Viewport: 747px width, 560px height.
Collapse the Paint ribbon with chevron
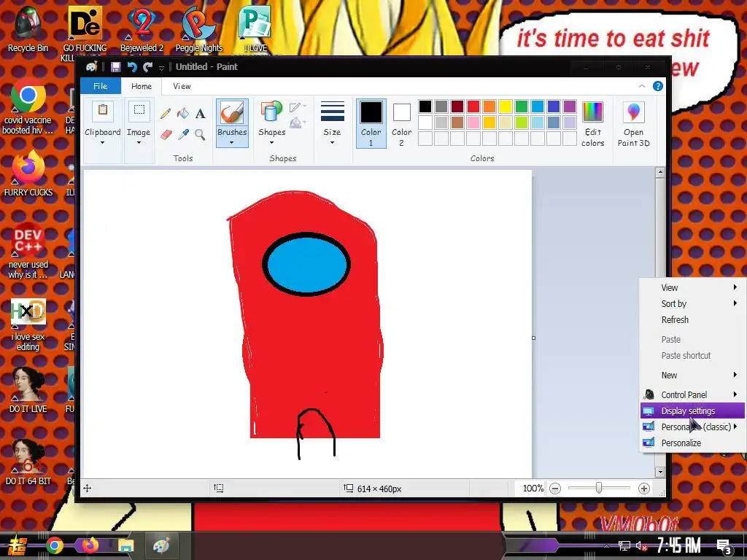point(642,86)
